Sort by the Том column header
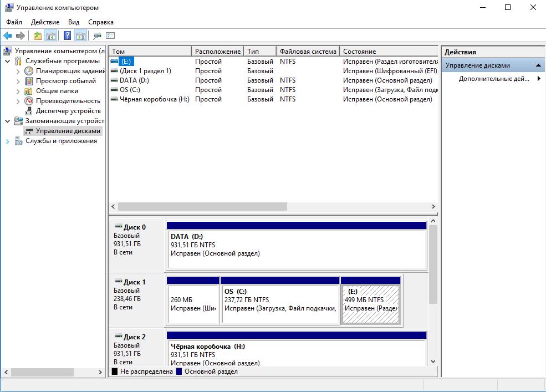The width and height of the screenshot is (546, 392). click(x=150, y=51)
